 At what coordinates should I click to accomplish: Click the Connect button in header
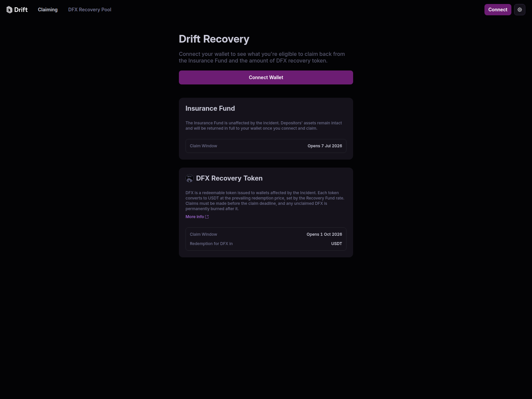[x=498, y=10]
